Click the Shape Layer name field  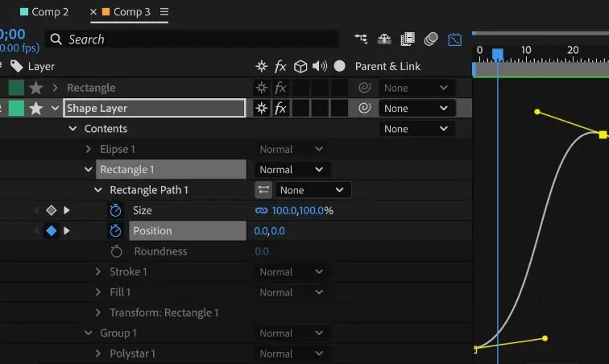(155, 108)
